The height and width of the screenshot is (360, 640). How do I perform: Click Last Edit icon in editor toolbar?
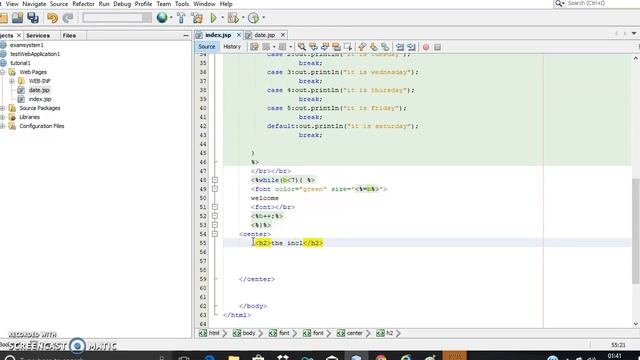click(254, 47)
